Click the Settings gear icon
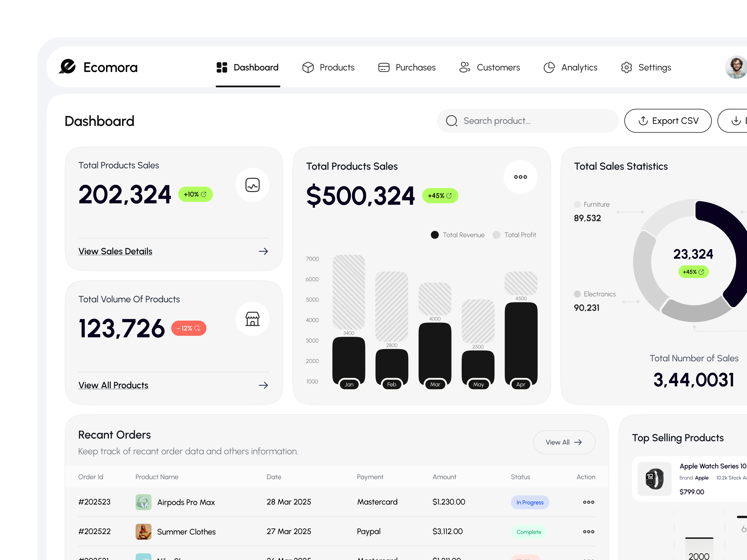The width and height of the screenshot is (747, 560). pos(627,67)
